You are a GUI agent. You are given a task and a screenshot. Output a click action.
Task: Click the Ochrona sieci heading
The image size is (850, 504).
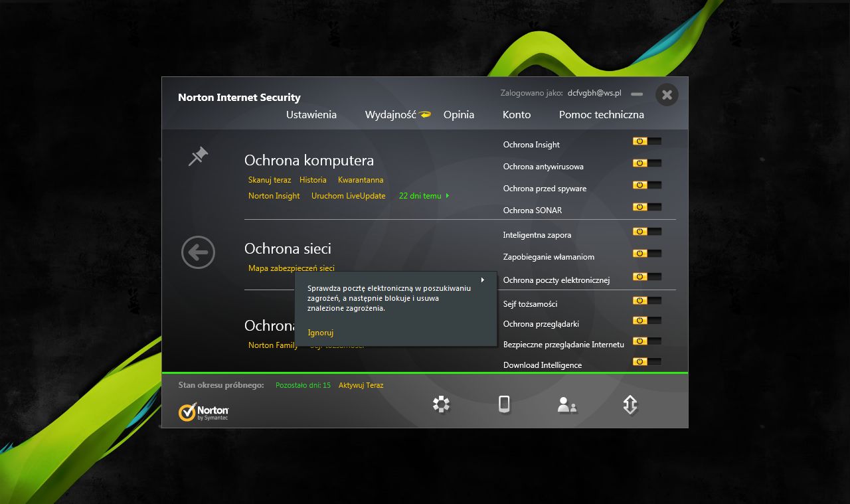tap(288, 248)
